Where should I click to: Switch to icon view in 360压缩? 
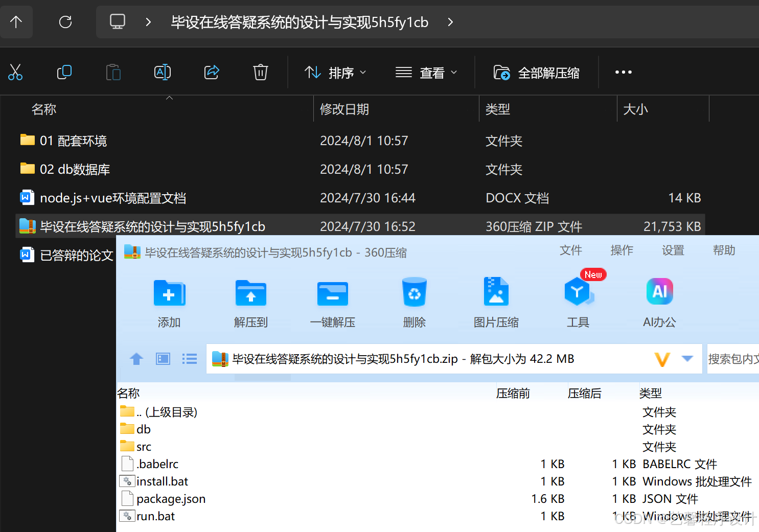[163, 359]
